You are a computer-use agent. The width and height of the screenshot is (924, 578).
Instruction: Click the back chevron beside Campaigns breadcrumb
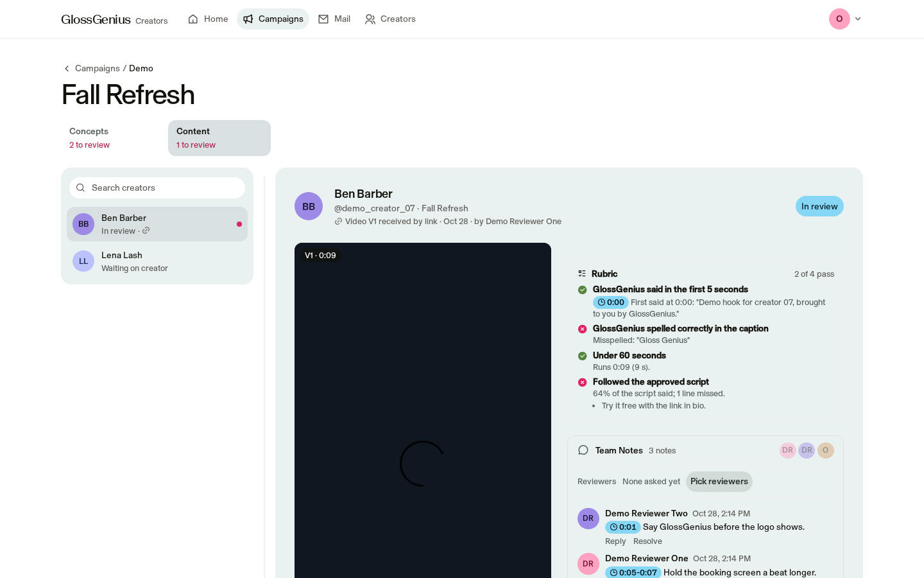click(x=67, y=69)
